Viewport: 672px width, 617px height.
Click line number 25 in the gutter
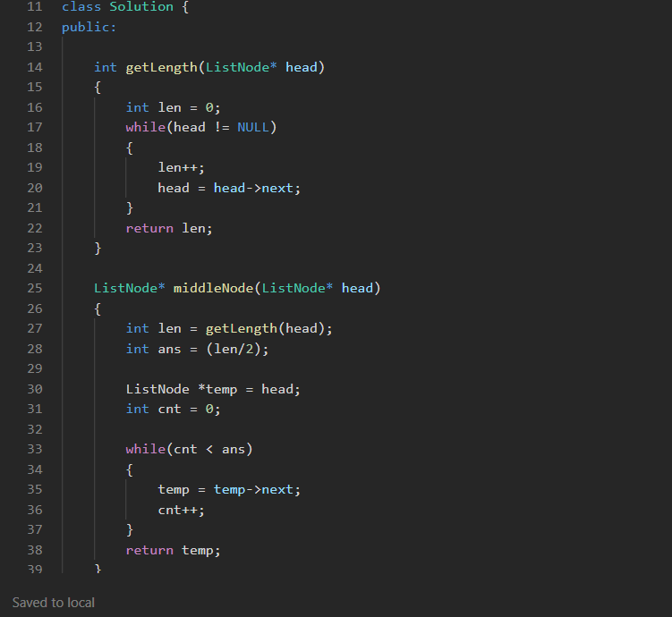tap(35, 288)
